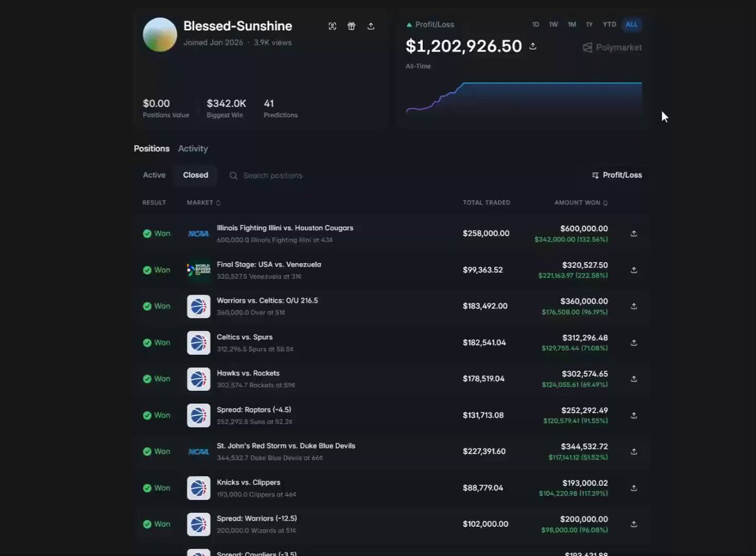Screen dimensions: 756x556
Task: Share the Spread: Raptors (-4.5) position
Action: pyautogui.click(x=634, y=415)
